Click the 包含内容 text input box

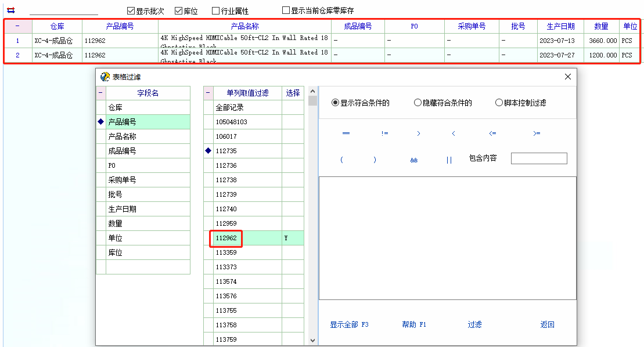click(538, 158)
